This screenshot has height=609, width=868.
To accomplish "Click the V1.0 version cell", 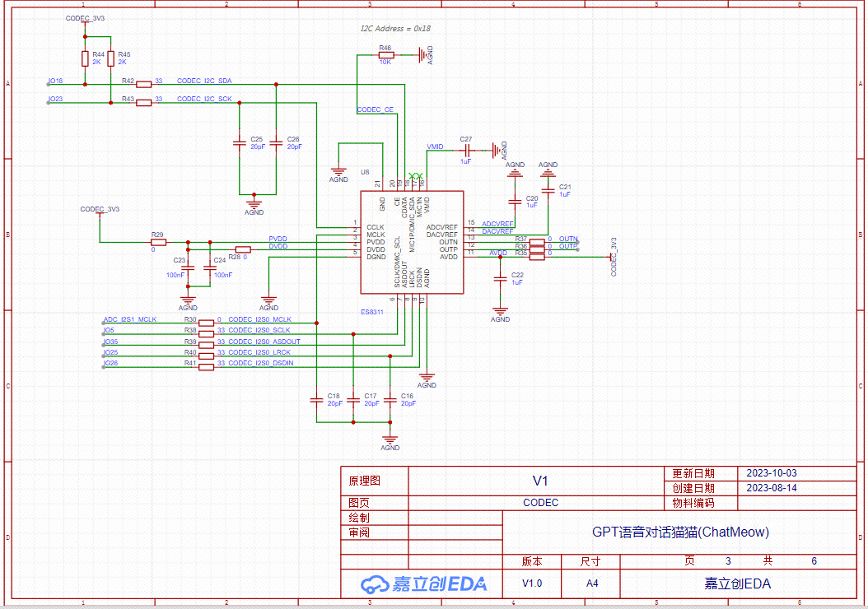I will 532,583.
